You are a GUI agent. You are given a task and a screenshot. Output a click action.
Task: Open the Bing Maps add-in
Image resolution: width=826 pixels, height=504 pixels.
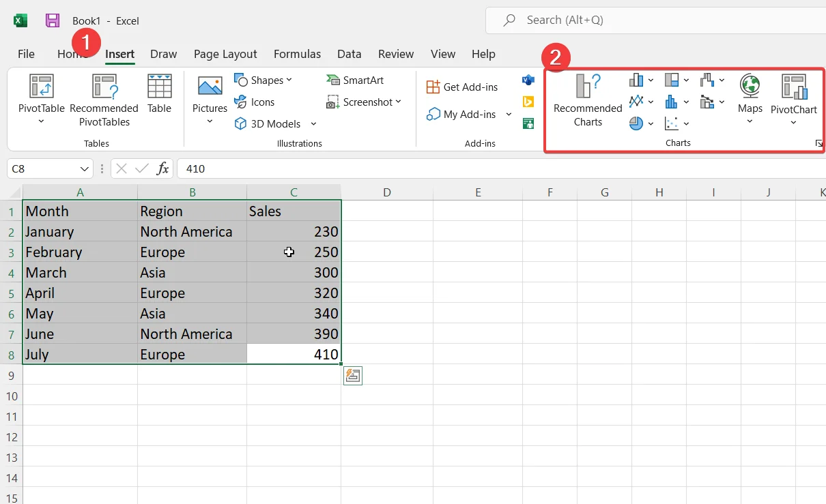tap(528, 102)
